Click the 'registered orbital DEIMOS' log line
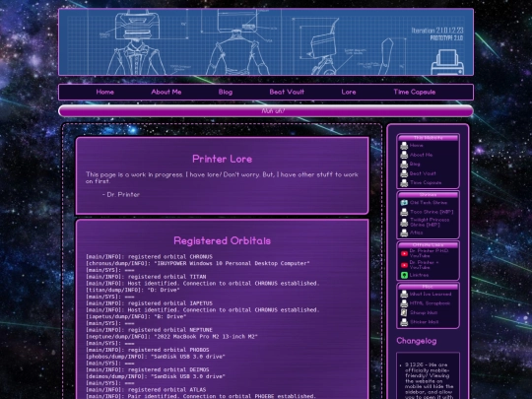The width and height of the screenshot is (532, 399). [148, 369]
